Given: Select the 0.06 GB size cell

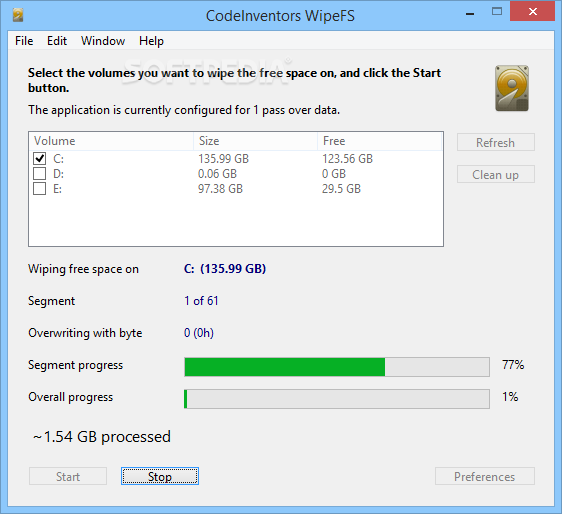Looking at the screenshot, I should tap(217, 173).
